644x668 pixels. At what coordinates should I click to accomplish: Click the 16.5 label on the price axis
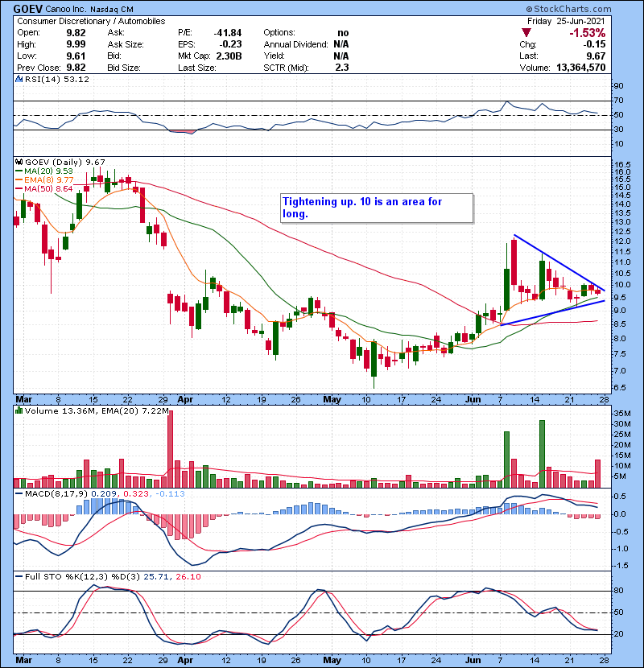(621, 164)
